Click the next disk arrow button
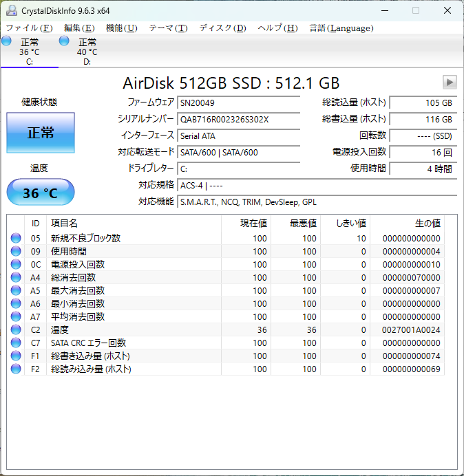The width and height of the screenshot is (464, 476). (x=450, y=83)
